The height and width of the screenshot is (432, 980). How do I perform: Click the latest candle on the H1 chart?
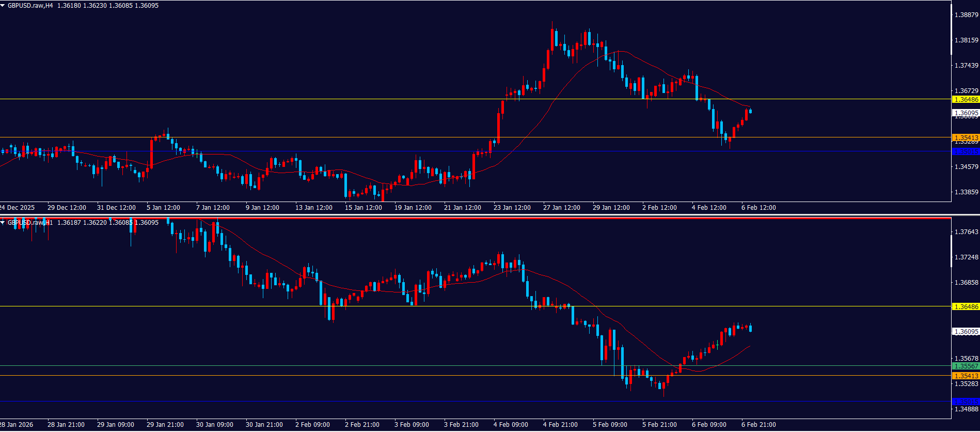(750, 328)
